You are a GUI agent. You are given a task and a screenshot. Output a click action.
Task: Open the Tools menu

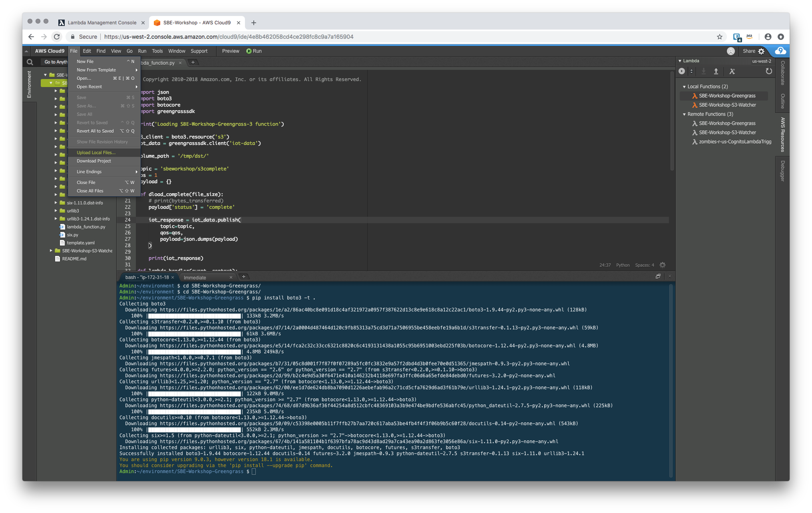click(157, 51)
